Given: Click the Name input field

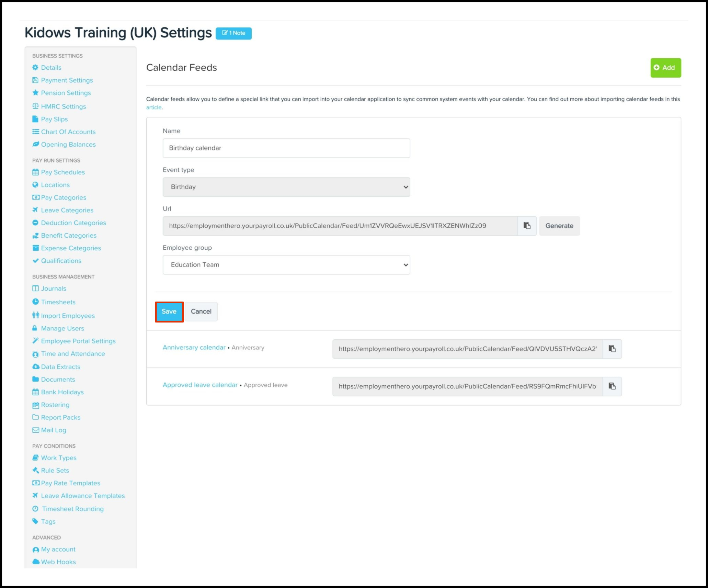Looking at the screenshot, I should [x=286, y=148].
